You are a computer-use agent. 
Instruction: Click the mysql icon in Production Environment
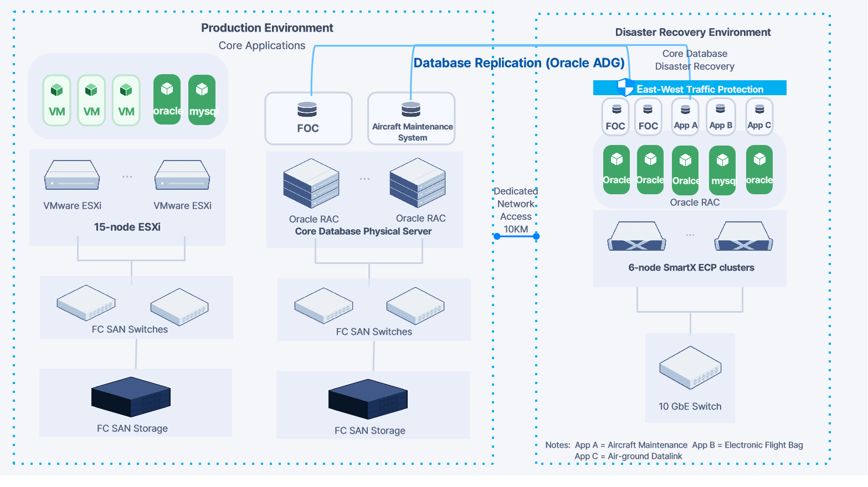(x=202, y=100)
